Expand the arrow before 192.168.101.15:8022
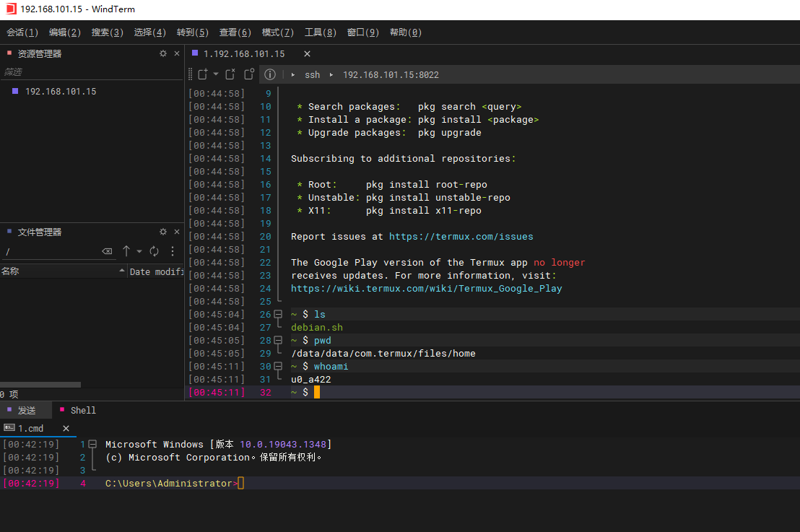The height and width of the screenshot is (532, 800). pyautogui.click(x=331, y=74)
